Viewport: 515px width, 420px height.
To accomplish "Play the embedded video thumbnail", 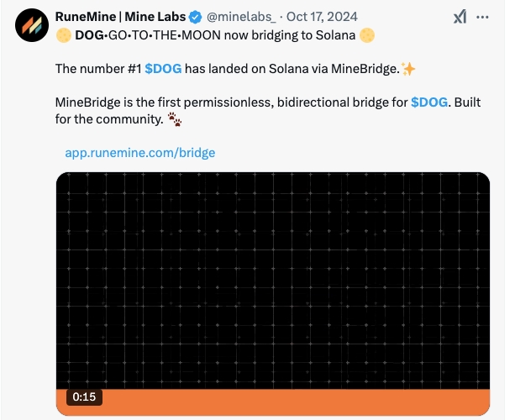I will pos(273,281).
